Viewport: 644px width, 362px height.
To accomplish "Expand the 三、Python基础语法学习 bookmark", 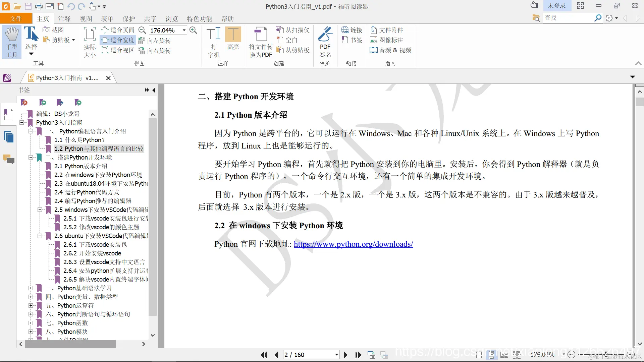I will click(31, 288).
